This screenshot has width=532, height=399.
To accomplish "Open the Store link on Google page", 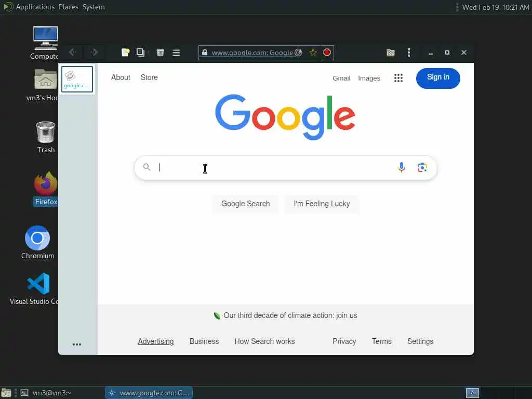I will 149,77.
